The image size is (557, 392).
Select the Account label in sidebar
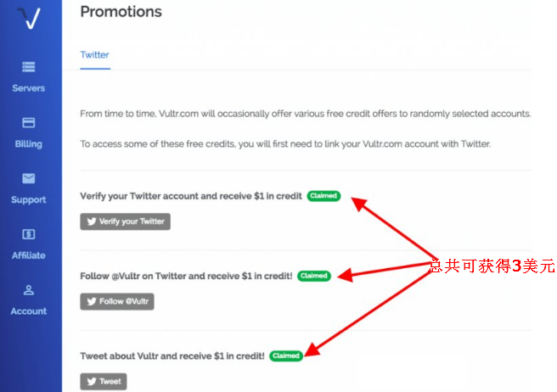point(29,311)
